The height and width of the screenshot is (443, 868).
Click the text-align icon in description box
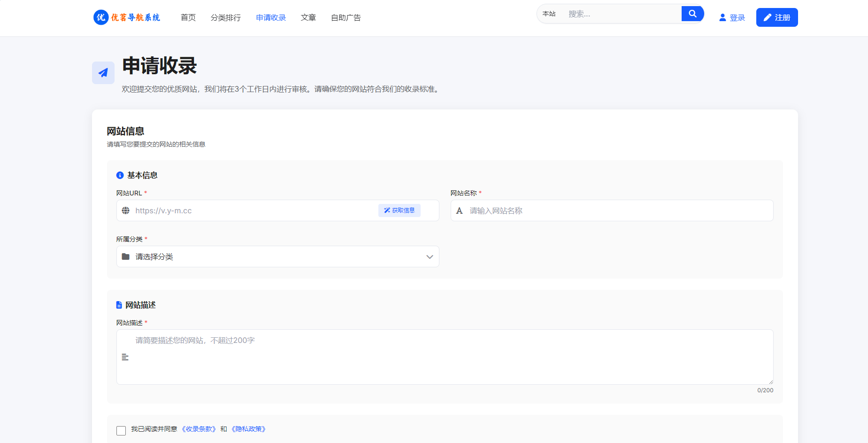[x=125, y=357]
